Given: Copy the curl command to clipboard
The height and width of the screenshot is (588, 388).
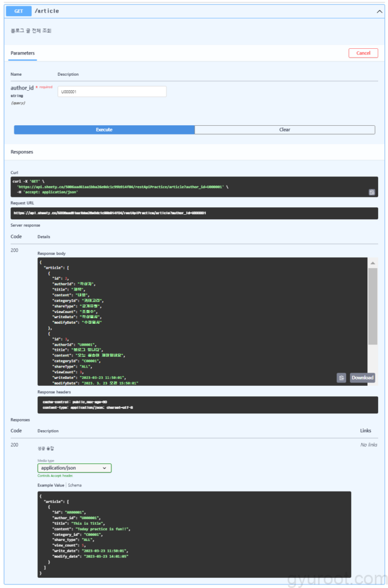Looking at the screenshot, I should click(x=371, y=192).
